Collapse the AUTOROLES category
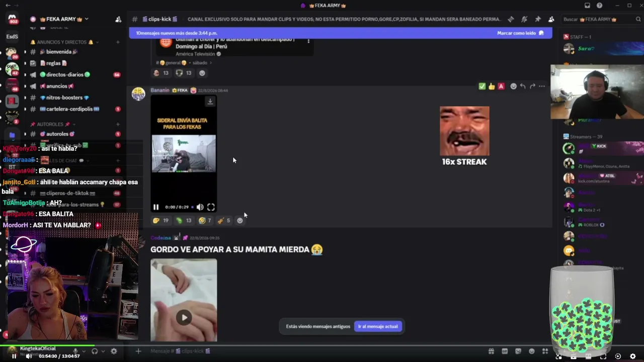This screenshot has height=362, width=644. (52, 124)
